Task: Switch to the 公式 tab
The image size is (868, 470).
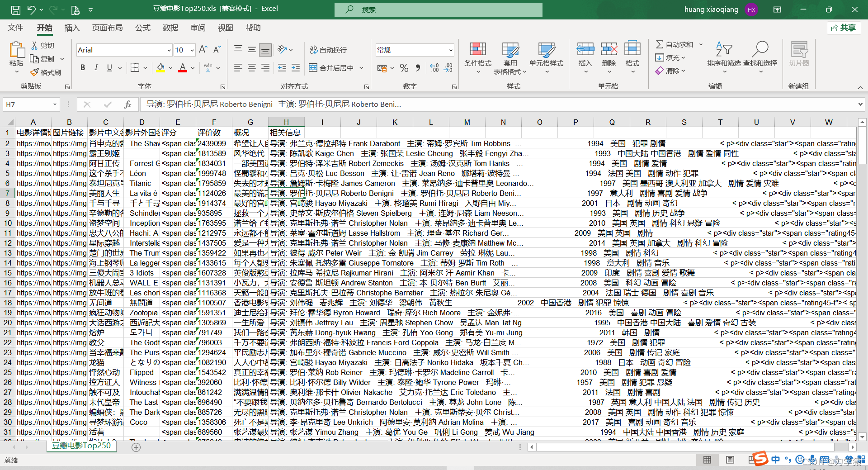Action: [143, 28]
